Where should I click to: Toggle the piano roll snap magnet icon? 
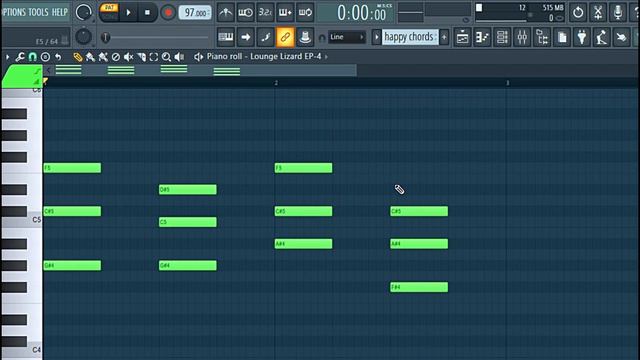click(x=32, y=57)
